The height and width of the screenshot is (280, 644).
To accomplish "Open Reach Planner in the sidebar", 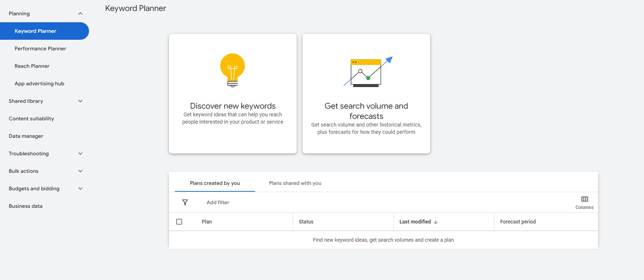I will (32, 66).
